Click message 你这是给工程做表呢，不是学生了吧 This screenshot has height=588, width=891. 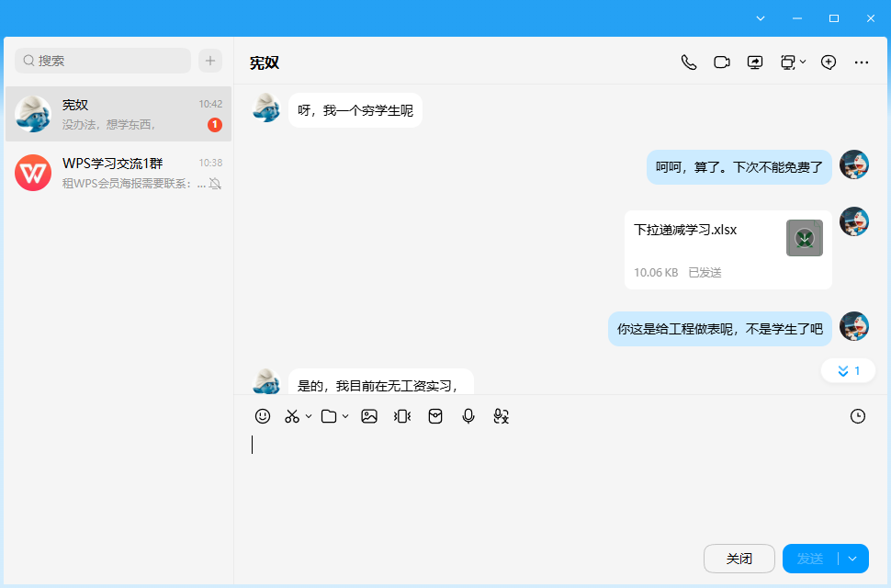click(720, 329)
